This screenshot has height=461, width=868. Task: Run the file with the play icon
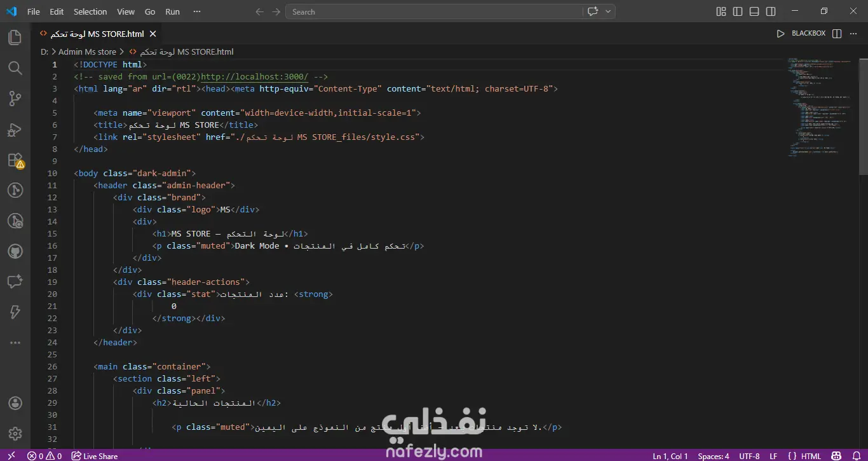tap(781, 34)
